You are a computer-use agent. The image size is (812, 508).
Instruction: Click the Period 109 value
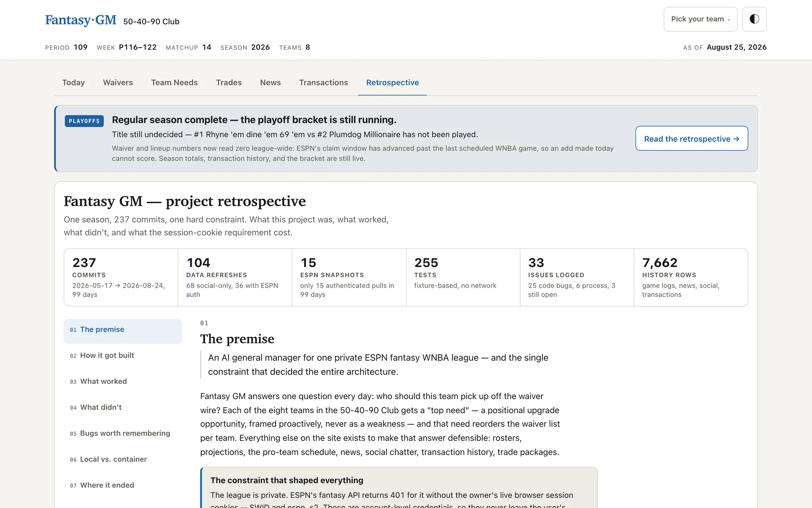pos(80,47)
